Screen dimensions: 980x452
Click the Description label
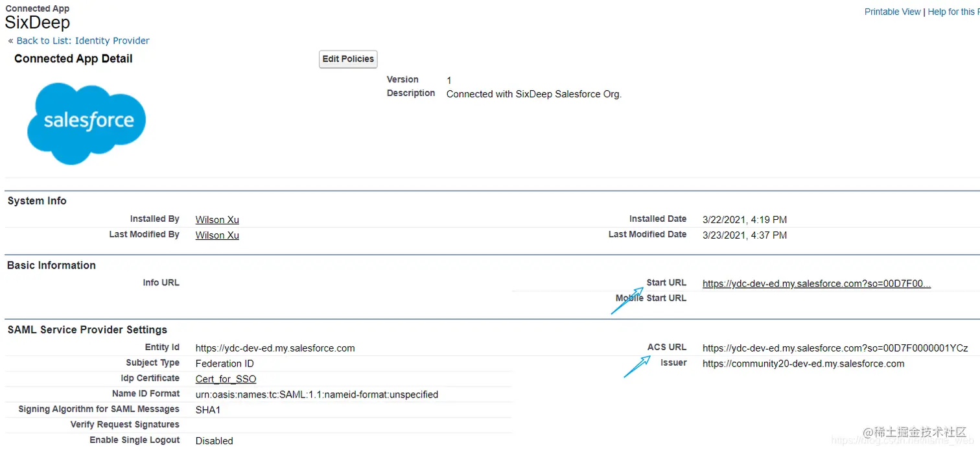coord(411,93)
